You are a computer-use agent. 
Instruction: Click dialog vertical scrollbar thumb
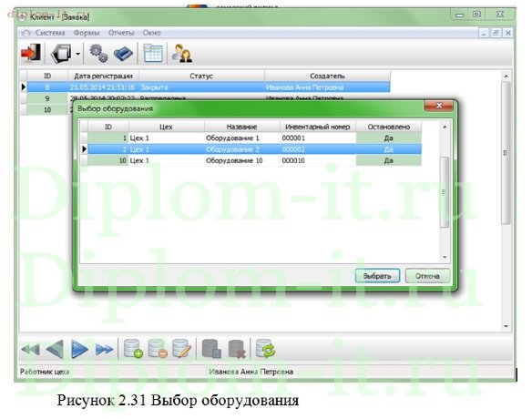pos(445,192)
